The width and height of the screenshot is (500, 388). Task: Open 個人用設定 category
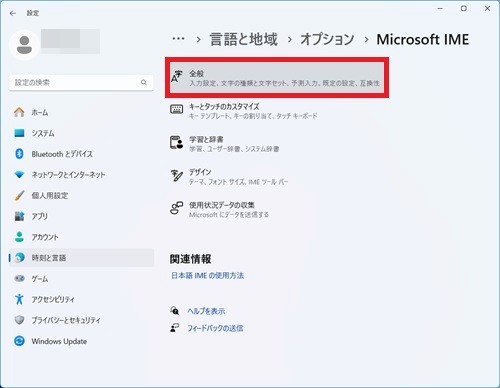point(82,195)
